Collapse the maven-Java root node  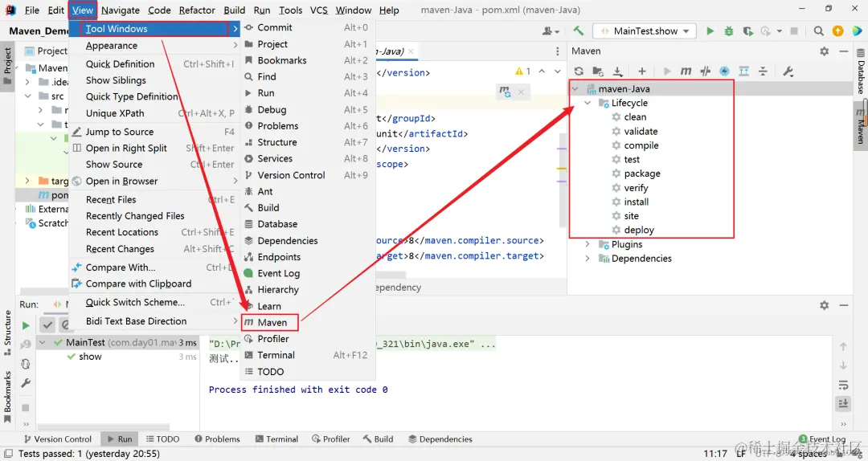click(x=575, y=88)
